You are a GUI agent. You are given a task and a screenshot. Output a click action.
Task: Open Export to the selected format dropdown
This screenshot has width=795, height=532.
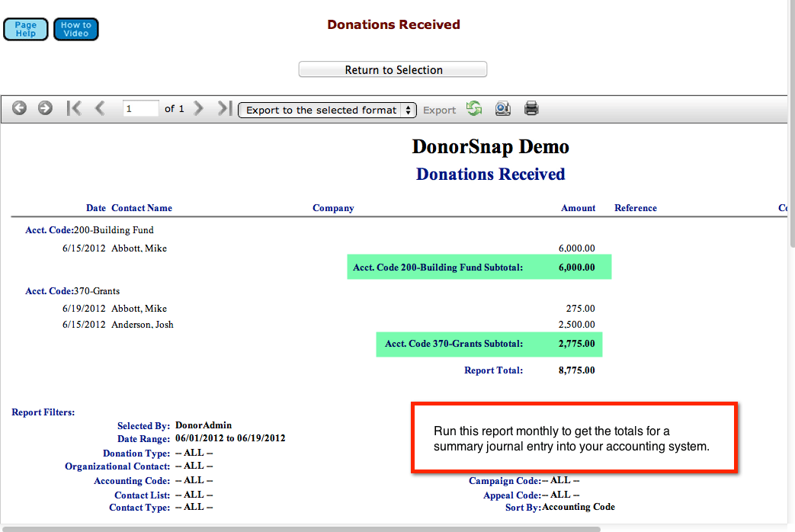[327, 110]
